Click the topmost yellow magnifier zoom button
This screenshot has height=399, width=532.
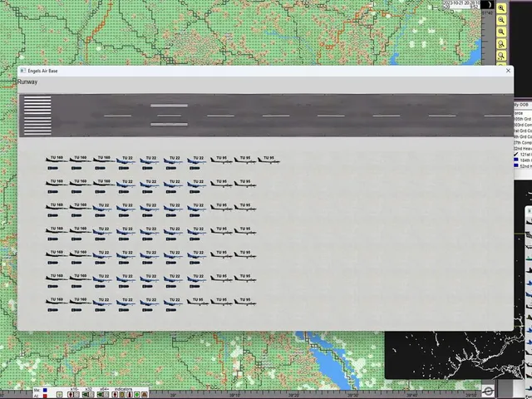(x=501, y=7)
